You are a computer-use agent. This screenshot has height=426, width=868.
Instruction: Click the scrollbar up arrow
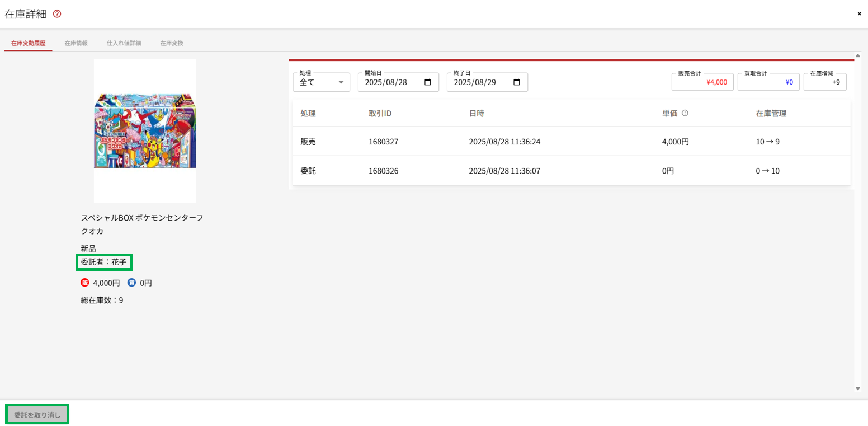point(857,55)
